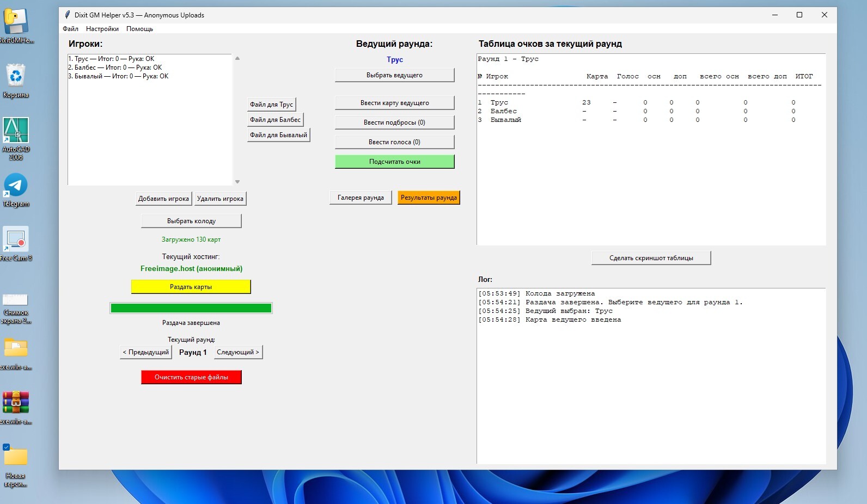Click 'Добавить игрока' button
The width and height of the screenshot is (867, 504).
pos(163,199)
